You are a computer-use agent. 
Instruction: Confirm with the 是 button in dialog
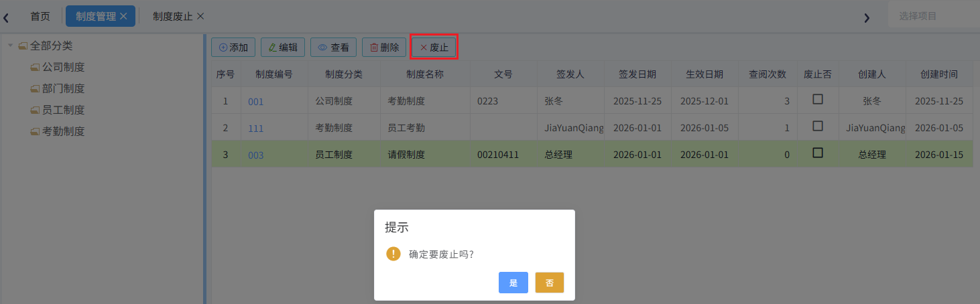(x=513, y=283)
